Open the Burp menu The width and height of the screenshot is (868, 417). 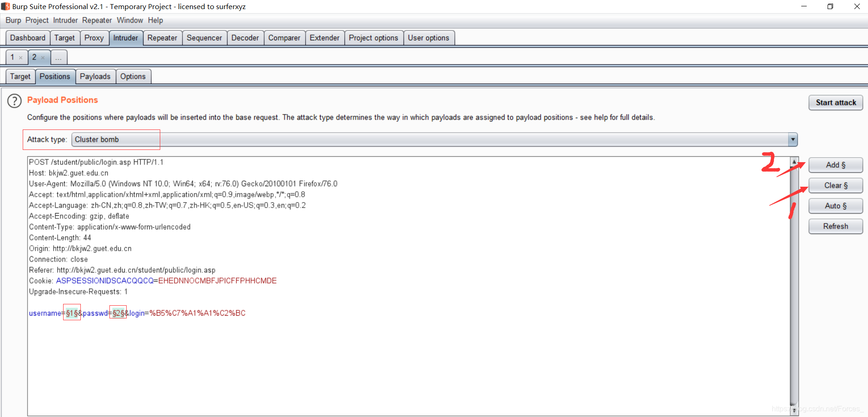(x=13, y=20)
